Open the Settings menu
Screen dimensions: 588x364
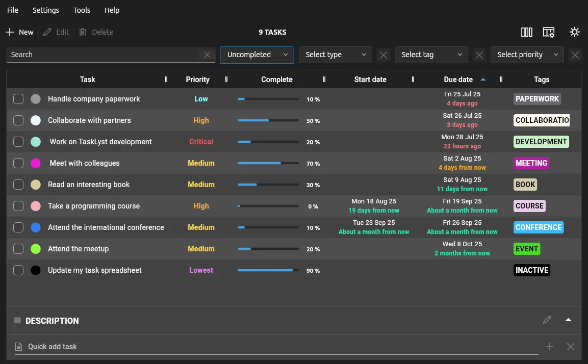(46, 10)
